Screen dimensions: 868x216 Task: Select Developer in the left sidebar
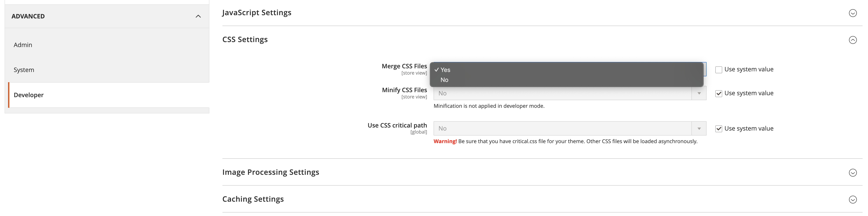(x=28, y=95)
